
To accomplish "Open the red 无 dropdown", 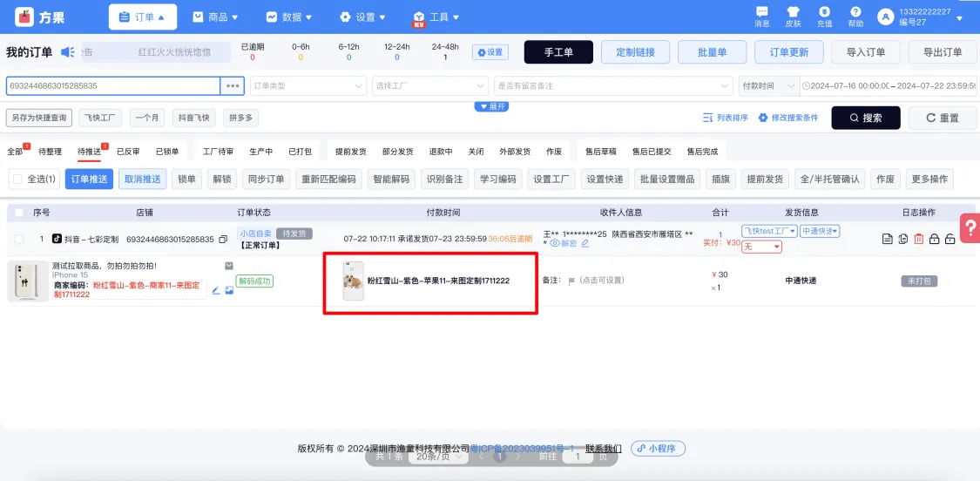I will pyautogui.click(x=762, y=247).
